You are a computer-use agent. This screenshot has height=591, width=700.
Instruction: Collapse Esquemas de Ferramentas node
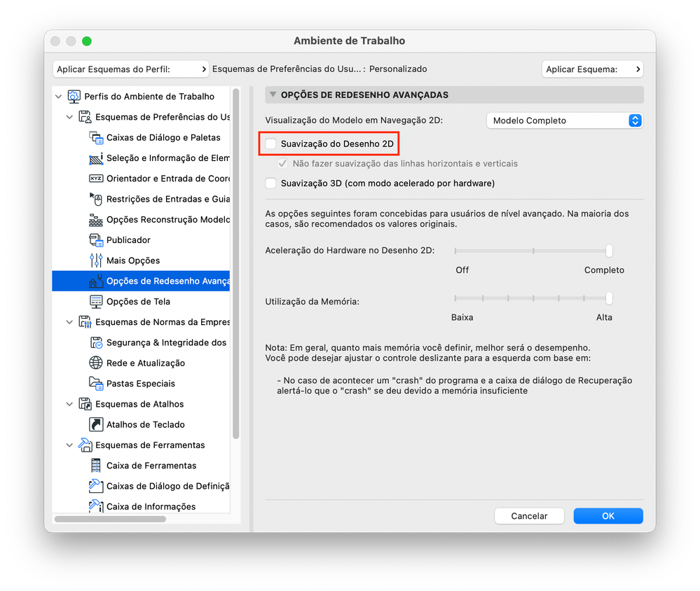pyautogui.click(x=69, y=445)
